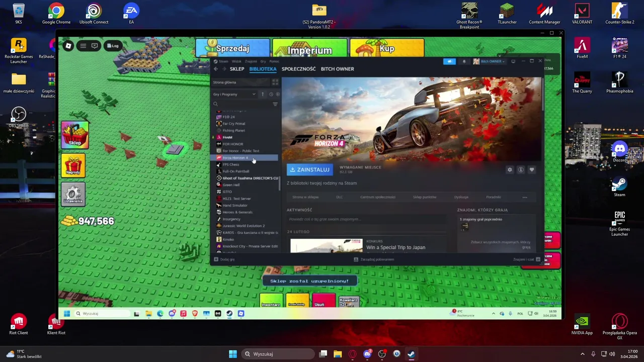Open Zarządzaj pobieraniem downloads link
The height and width of the screenshot is (362, 644).
click(374, 259)
